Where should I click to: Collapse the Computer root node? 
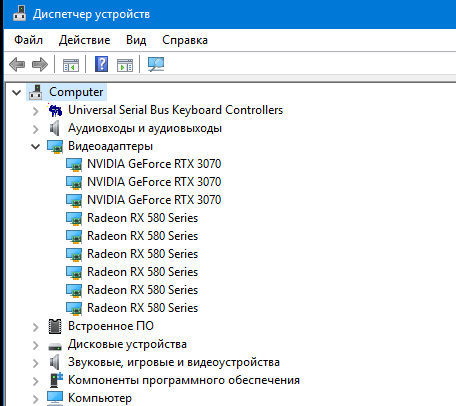(x=16, y=92)
